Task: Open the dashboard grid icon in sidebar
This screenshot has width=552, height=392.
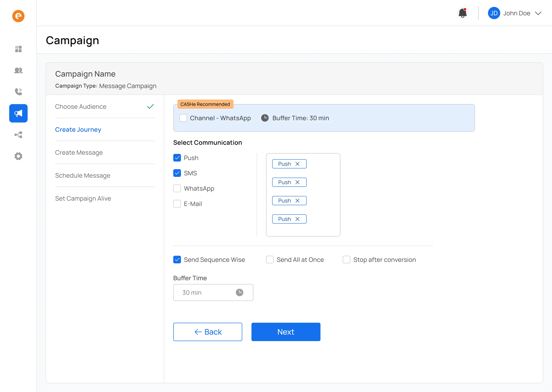Action: coord(18,49)
